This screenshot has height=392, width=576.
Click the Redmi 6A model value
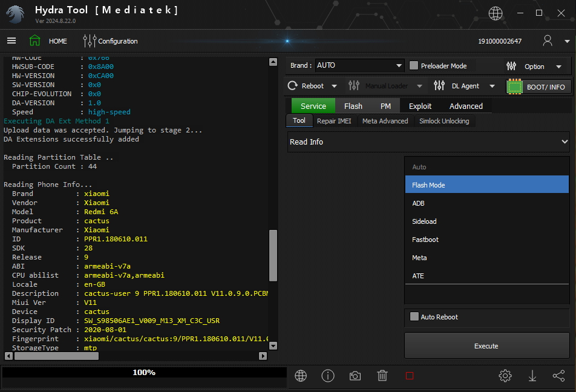(101, 212)
